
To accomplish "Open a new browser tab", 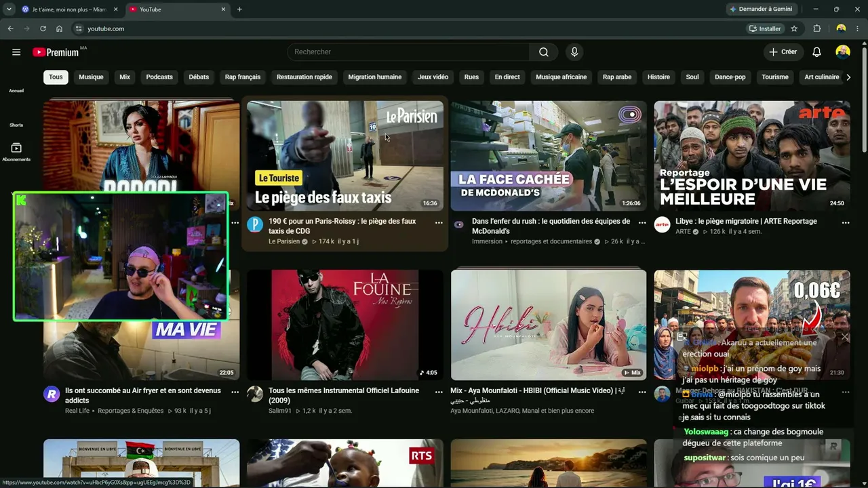I will [239, 9].
